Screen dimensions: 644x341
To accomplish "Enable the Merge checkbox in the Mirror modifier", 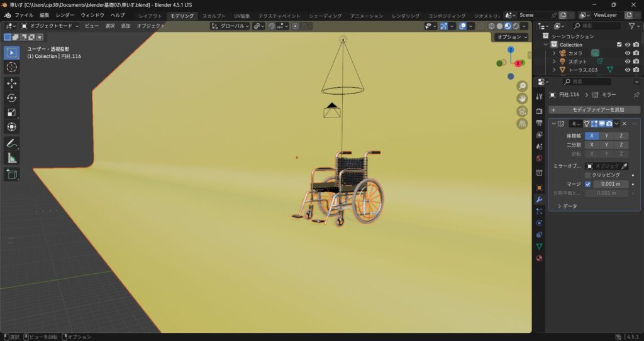I will point(588,184).
